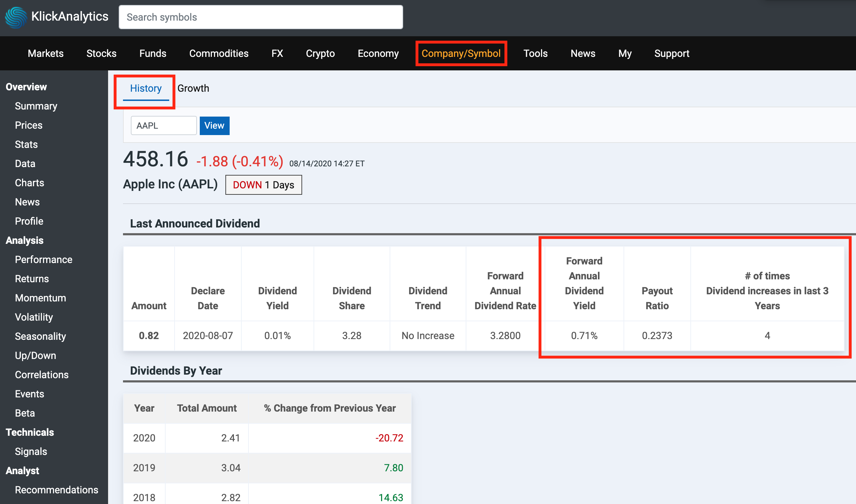The image size is (856, 504).
Task: Click the Analysis sidebar heading
Action: coord(25,240)
